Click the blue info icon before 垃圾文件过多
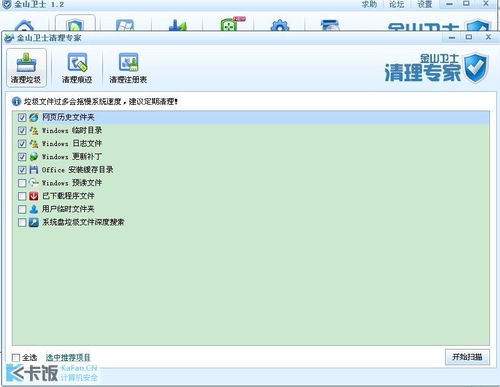Image resolution: width=500 pixels, height=387 pixels. 16,101
